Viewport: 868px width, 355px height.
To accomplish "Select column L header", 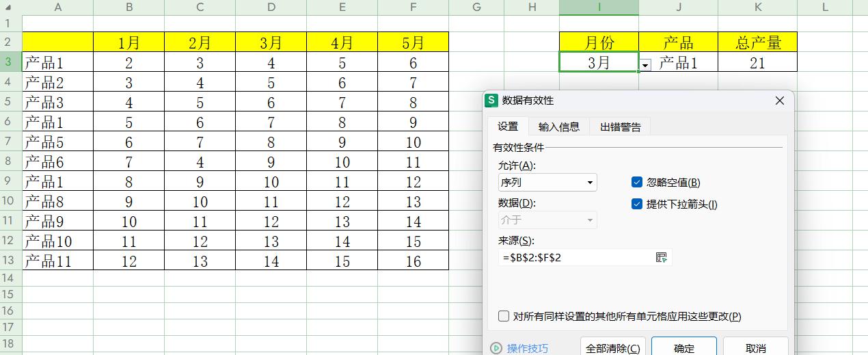I will tap(825, 7).
